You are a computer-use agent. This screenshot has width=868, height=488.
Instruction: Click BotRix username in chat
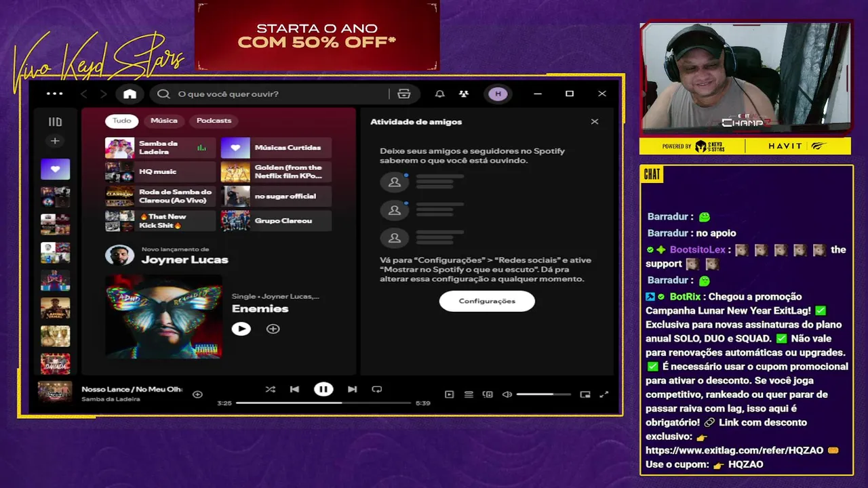click(x=685, y=296)
